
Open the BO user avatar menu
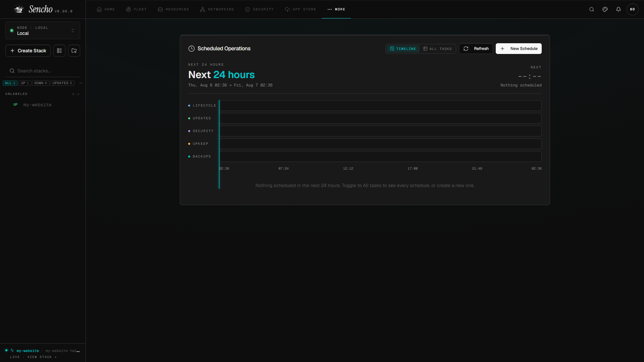[x=632, y=9]
